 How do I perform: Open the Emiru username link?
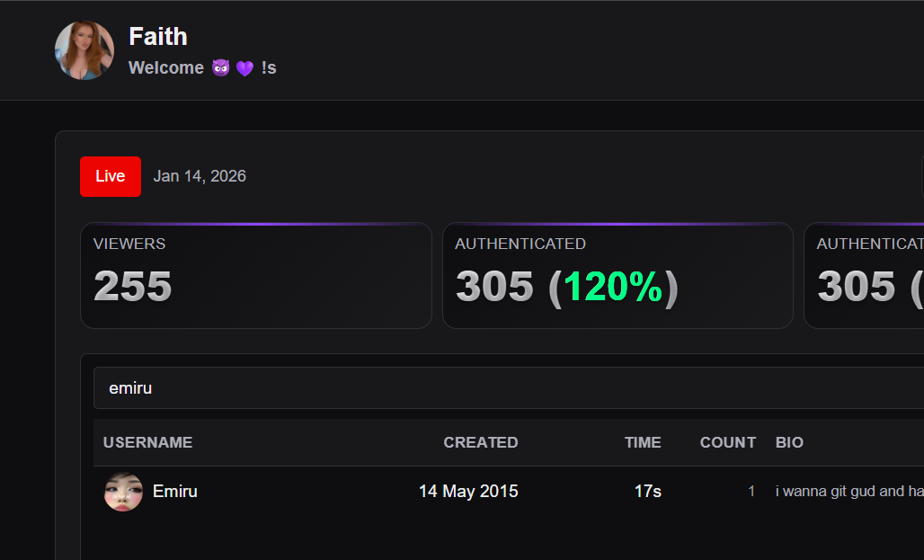(x=175, y=491)
